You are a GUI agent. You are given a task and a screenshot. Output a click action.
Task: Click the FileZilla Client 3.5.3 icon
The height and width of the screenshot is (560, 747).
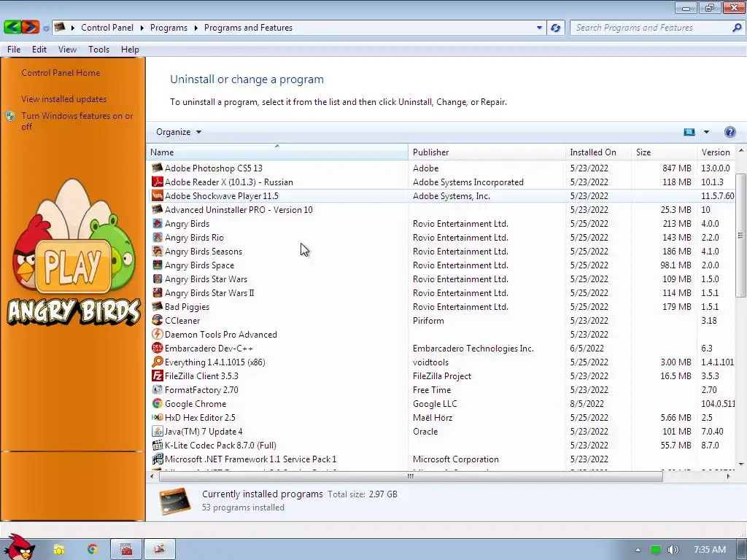158,376
